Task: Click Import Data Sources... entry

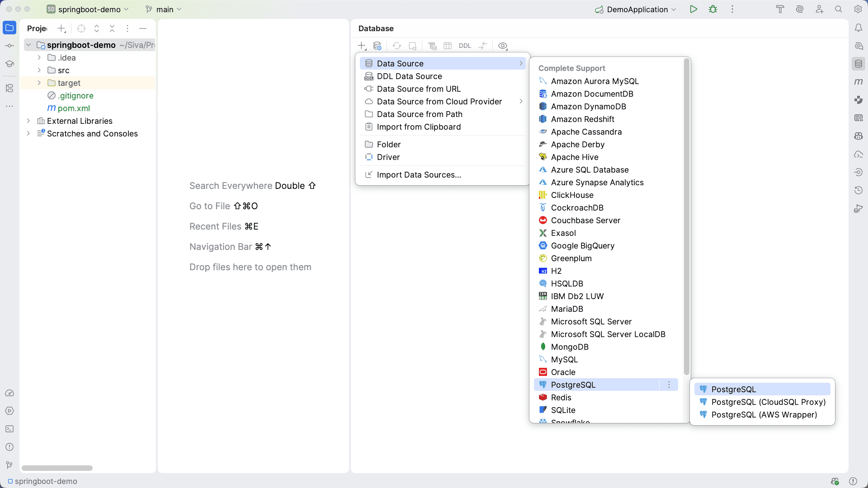Action: point(419,175)
